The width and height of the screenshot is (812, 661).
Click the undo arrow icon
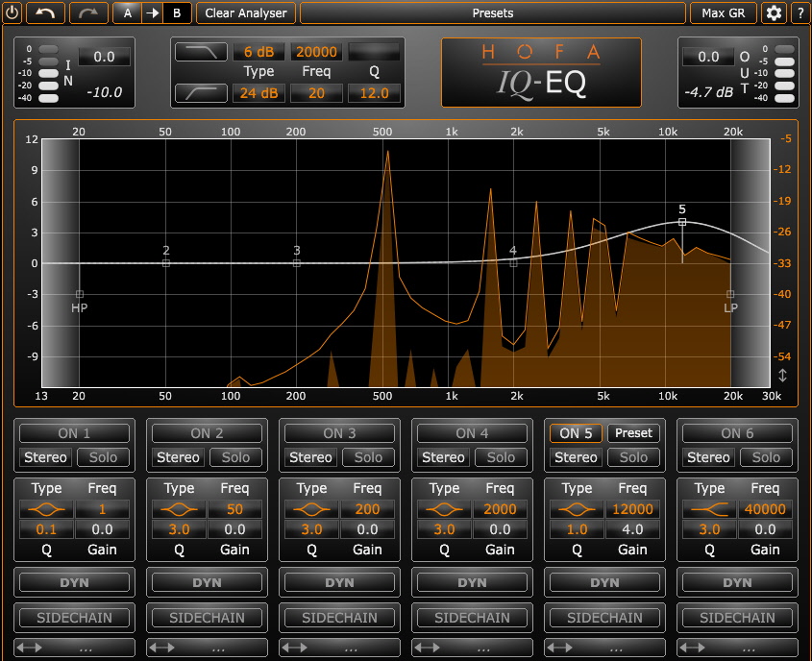(x=45, y=12)
